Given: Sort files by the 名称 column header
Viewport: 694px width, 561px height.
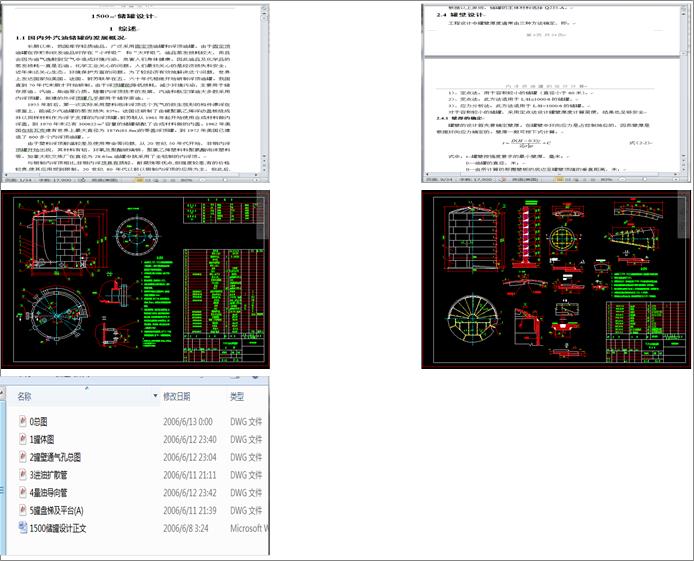Looking at the screenshot, I should (24, 396).
